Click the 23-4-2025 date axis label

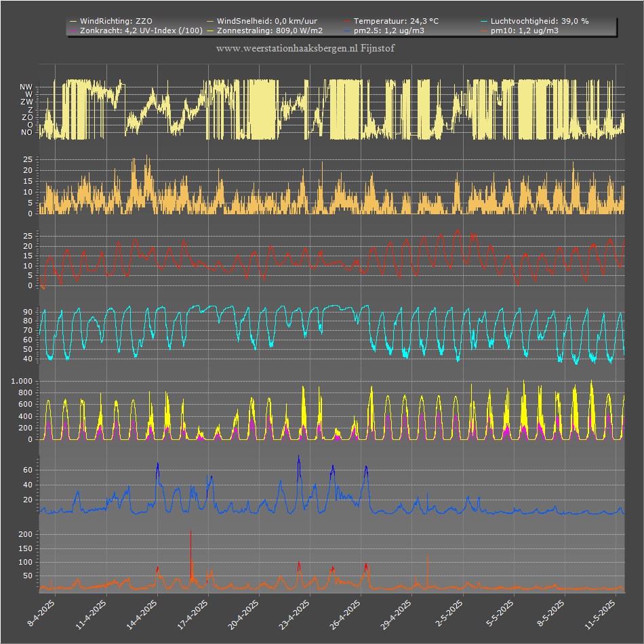pyautogui.click(x=295, y=615)
